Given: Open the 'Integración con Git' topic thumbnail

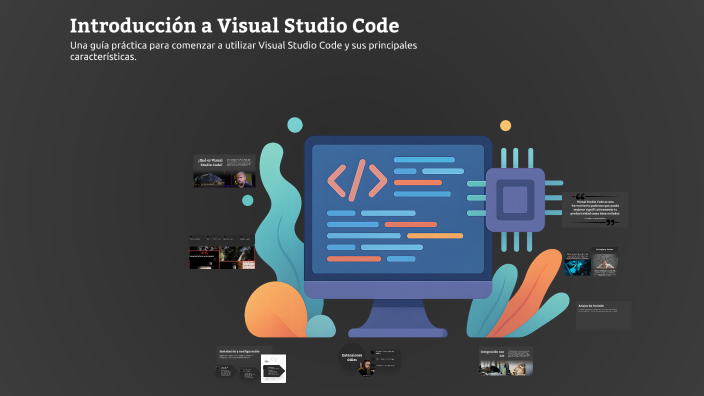Looking at the screenshot, I should 506,361.
